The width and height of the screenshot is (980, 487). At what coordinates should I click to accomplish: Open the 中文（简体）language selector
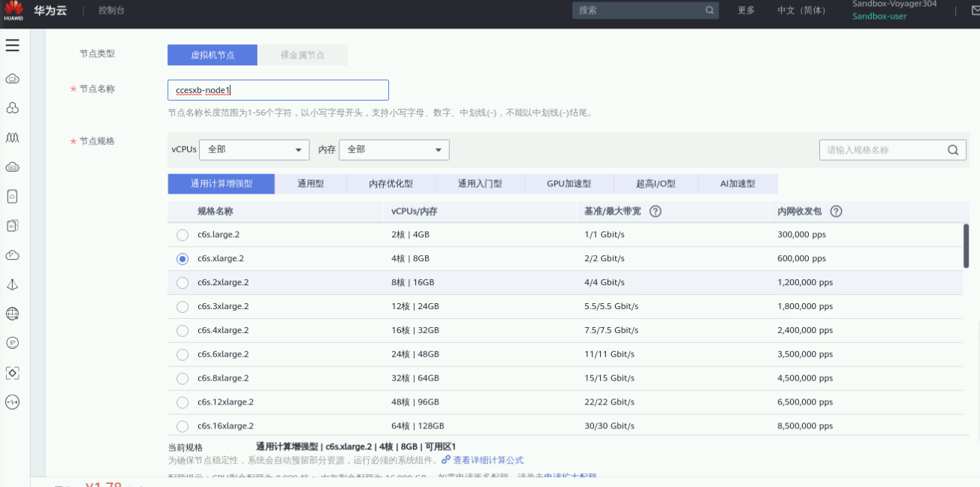point(801,11)
